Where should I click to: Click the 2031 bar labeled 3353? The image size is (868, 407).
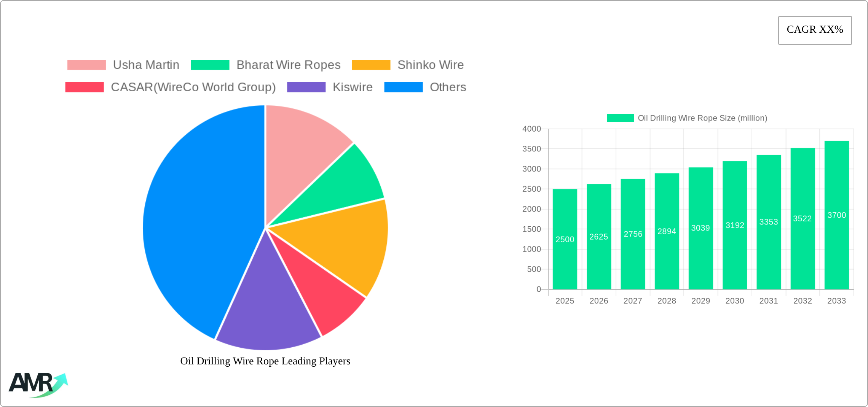[768, 222]
